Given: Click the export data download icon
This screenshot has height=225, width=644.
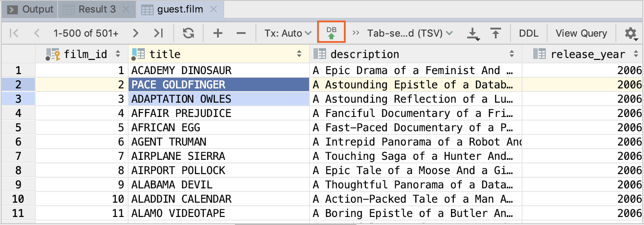Looking at the screenshot, I should [473, 33].
